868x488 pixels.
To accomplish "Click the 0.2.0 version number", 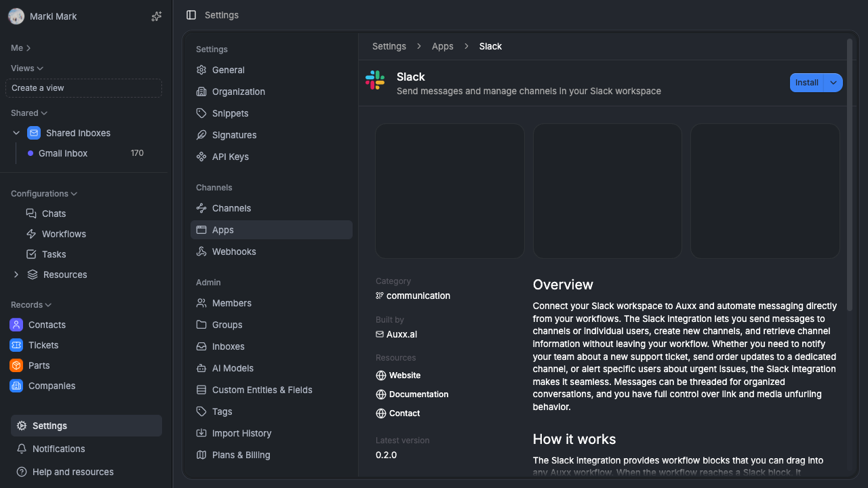I will click(387, 455).
